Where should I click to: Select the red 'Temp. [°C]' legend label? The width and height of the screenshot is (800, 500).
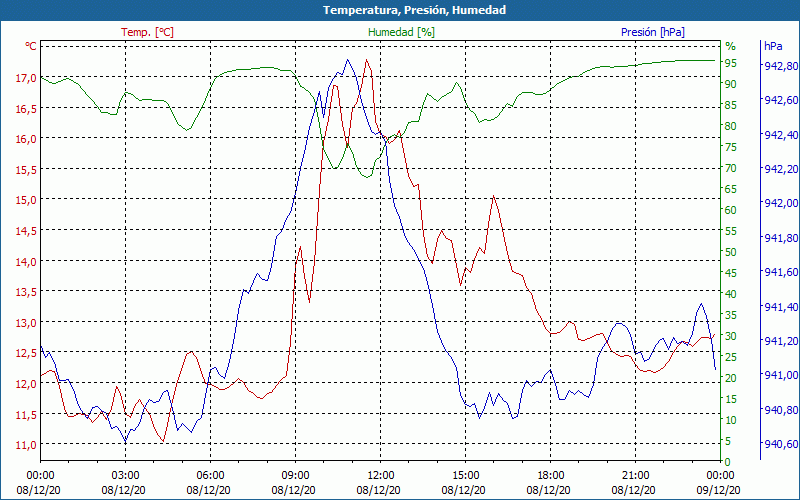pos(147,32)
